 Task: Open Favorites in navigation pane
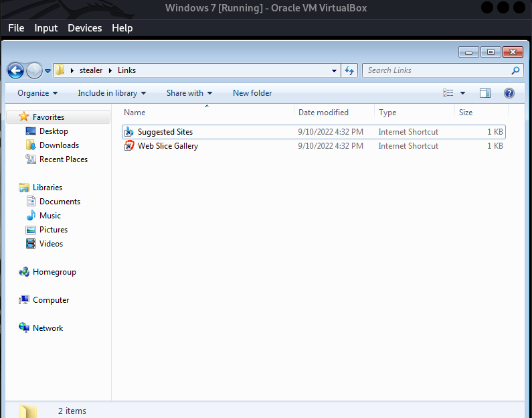click(x=48, y=117)
